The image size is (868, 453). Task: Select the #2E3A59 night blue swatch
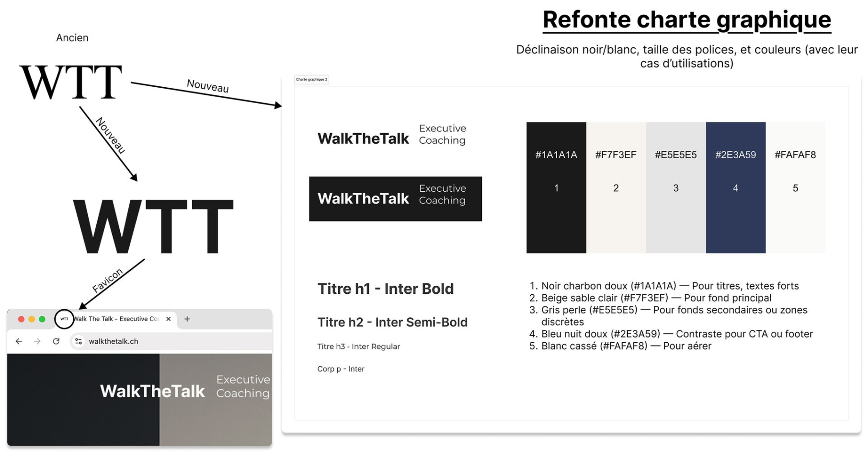point(735,187)
